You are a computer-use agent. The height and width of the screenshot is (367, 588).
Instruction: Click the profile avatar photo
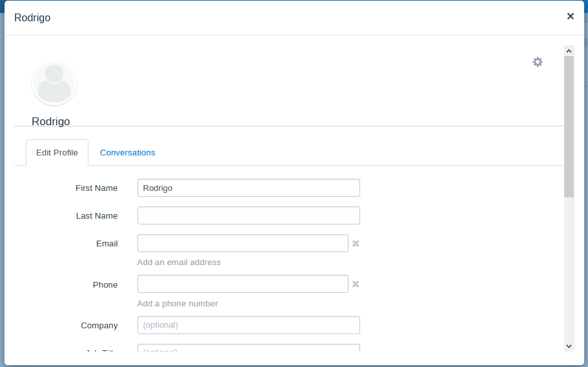(x=54, y=83)
